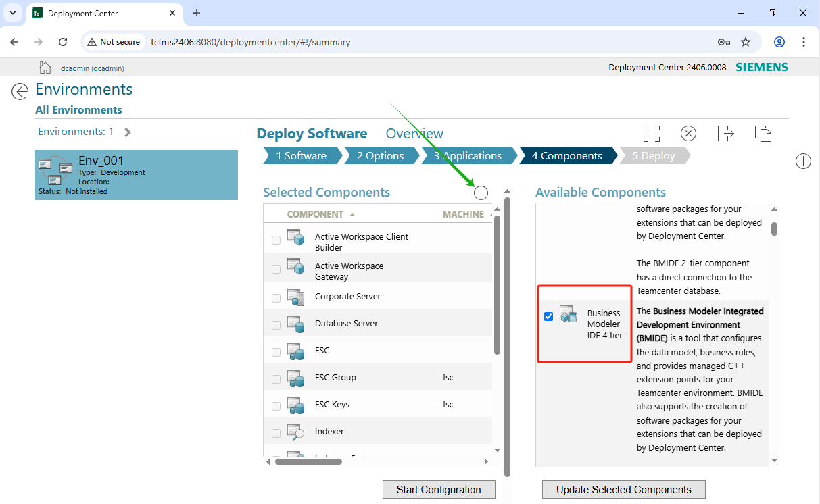The image size is (820, 504).
Task: Check the Indexer checkbox
Action: [276, 433]
